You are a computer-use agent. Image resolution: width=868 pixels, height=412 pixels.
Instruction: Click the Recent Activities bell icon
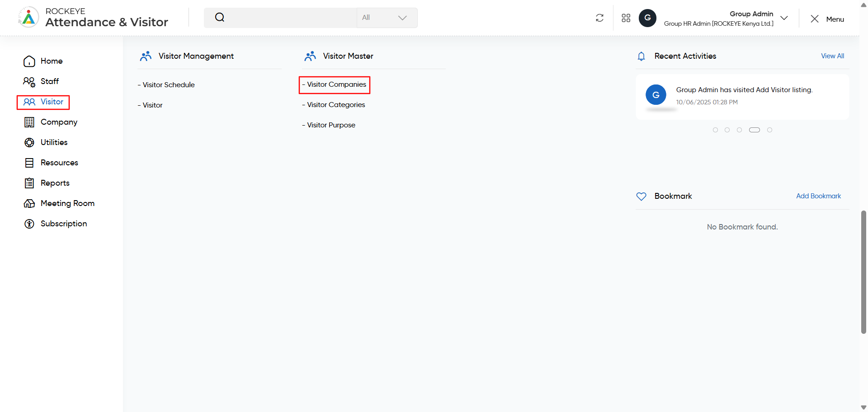click(x=641, y=56)
